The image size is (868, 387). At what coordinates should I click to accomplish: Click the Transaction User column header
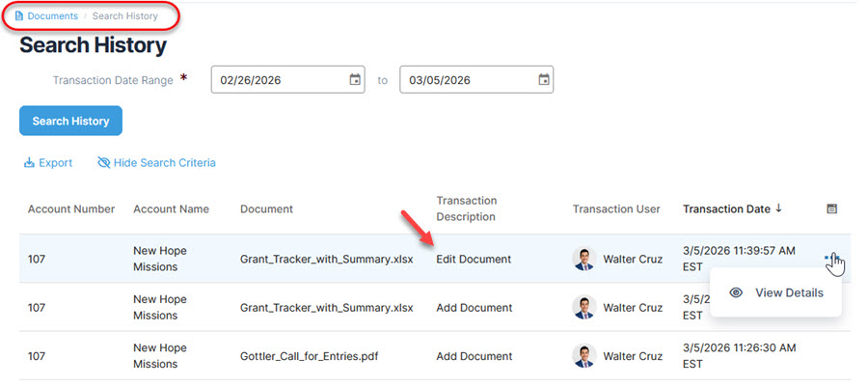[x=615, y=208]
